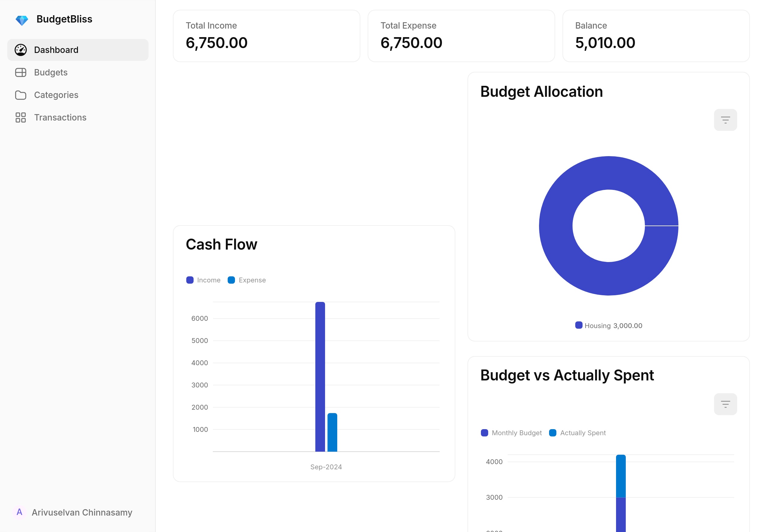The image size is (767, 532).
Task: Click the Dashboard gauge icon
Action: pyautogui.click(x=21, y=50)
